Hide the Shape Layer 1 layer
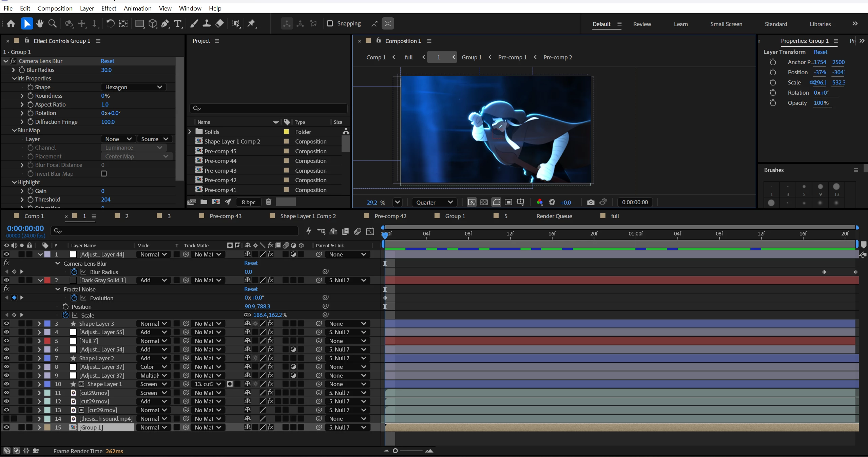Image resolution: width=868 pixels, height=457 pixels. (6, 384)
